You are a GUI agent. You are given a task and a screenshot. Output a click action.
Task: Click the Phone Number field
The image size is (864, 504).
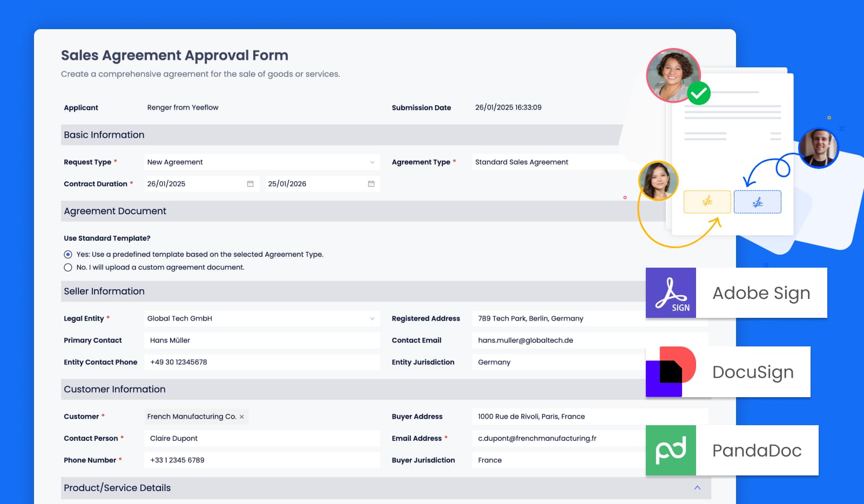(262, 460)
